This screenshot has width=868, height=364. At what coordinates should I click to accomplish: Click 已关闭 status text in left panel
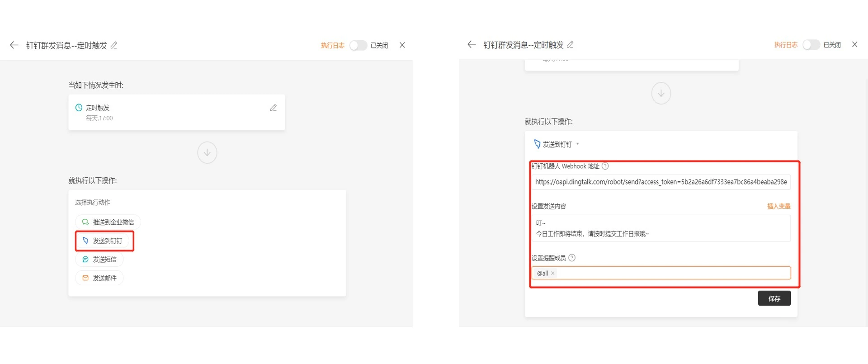pyautogui.click(x=379, y=45)
